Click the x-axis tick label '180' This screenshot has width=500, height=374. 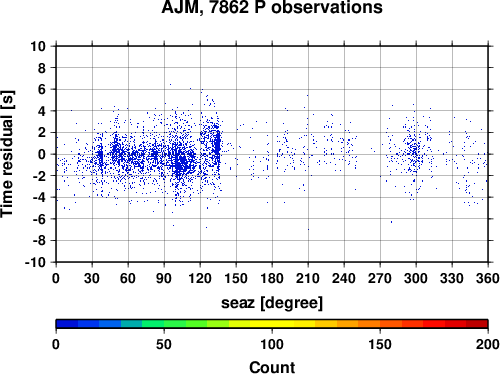click(x=272, y=278)
